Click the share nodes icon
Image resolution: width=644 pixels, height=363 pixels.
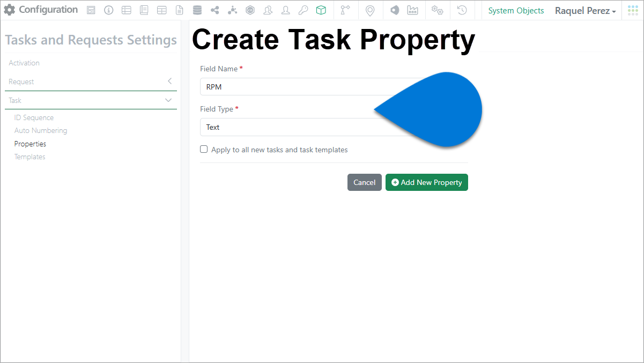pos(215,10)
